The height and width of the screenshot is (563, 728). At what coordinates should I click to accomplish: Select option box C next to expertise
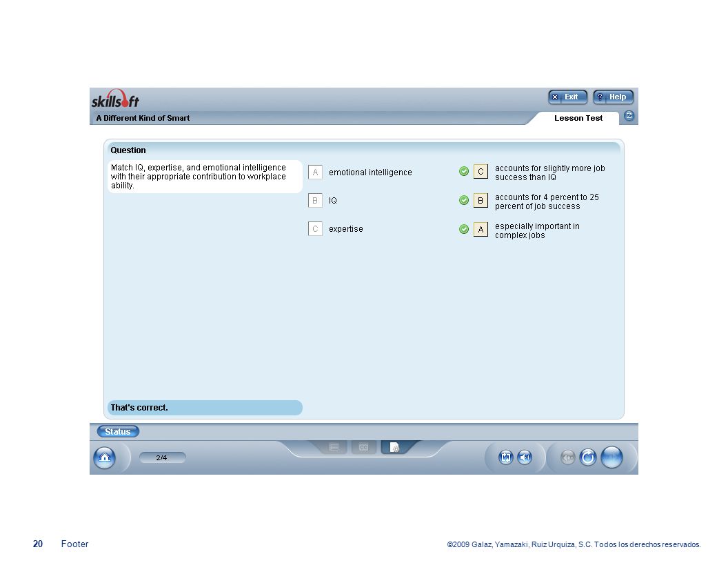(315, 229)
